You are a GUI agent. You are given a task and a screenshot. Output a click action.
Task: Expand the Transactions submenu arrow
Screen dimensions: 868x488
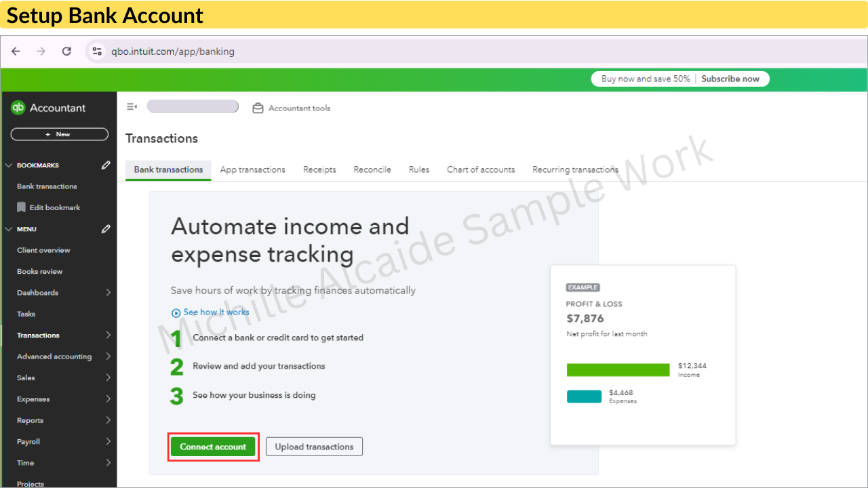[108, 335]
